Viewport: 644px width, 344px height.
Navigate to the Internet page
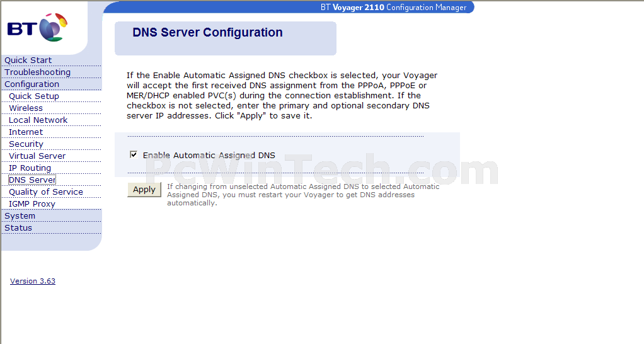pos(26,132)
